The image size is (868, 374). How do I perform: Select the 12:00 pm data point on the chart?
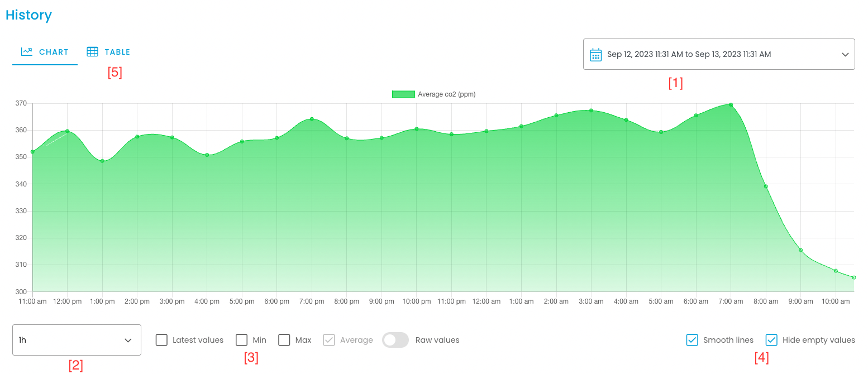67,131
